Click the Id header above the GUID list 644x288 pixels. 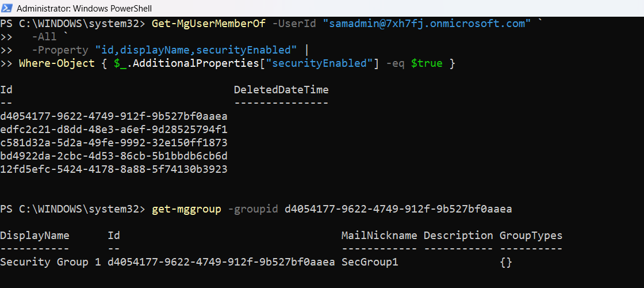6,90
